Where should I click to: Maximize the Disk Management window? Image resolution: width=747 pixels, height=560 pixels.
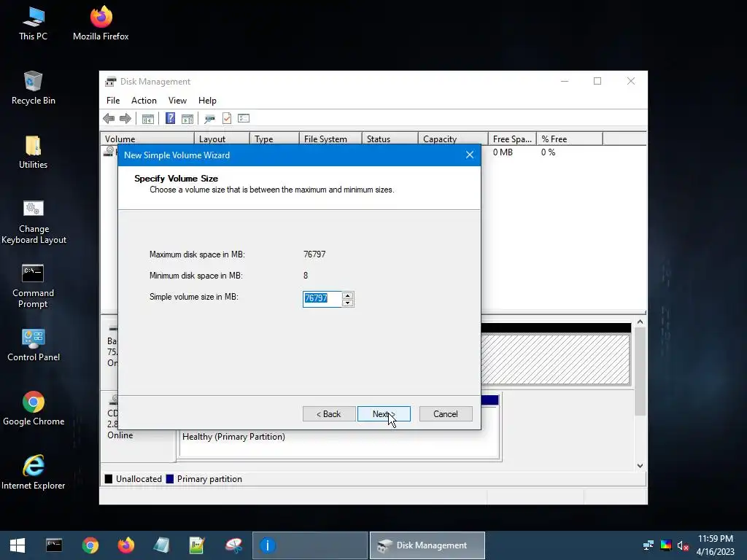click(597, 81)
